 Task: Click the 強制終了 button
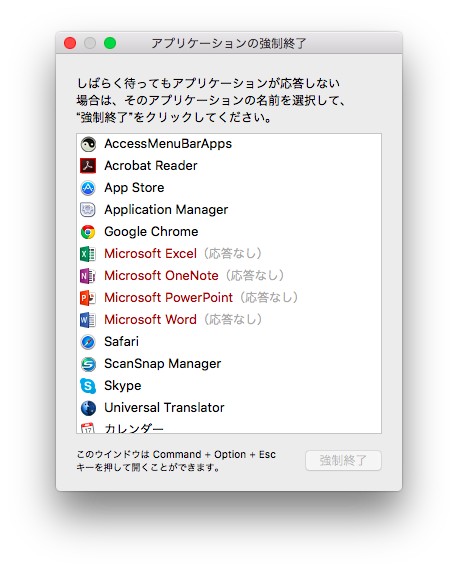(x=343, y=461)
